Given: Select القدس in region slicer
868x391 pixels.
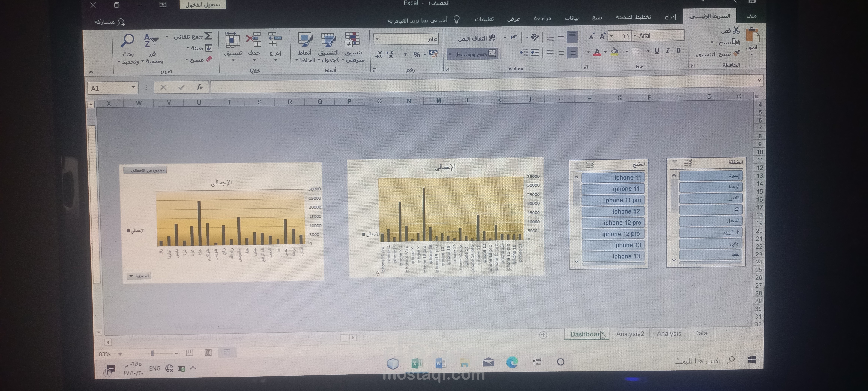Looking at the screenshot, I should point(711,198).
